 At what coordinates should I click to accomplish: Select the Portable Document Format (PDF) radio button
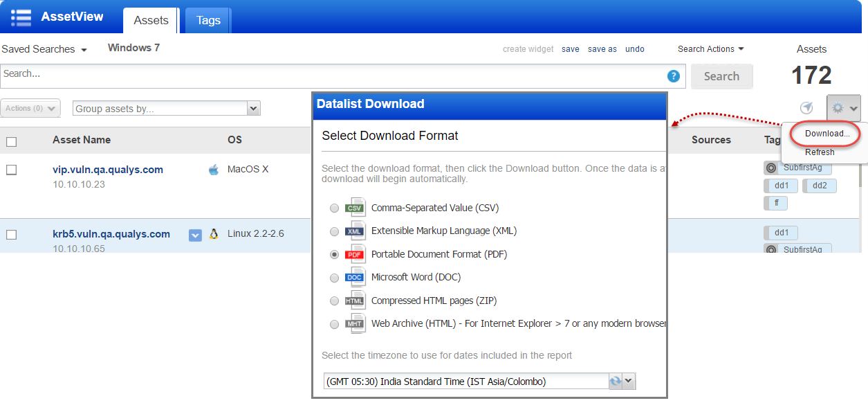click(335, 255)
